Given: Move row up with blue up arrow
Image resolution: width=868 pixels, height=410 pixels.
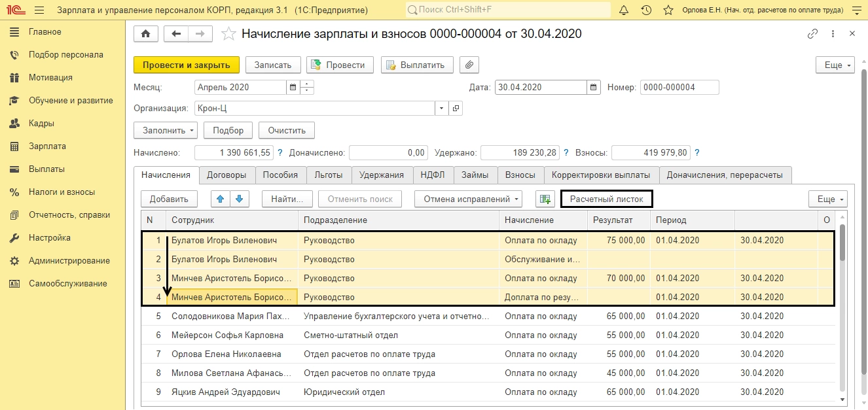Looking at the screenshot, I should click(221, 199).
